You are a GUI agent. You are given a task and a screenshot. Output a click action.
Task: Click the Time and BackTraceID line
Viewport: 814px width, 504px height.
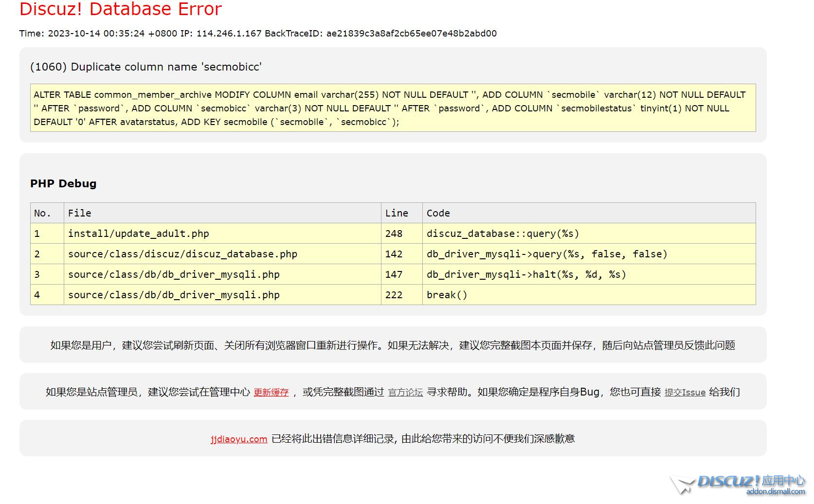[x=258, y=34]
